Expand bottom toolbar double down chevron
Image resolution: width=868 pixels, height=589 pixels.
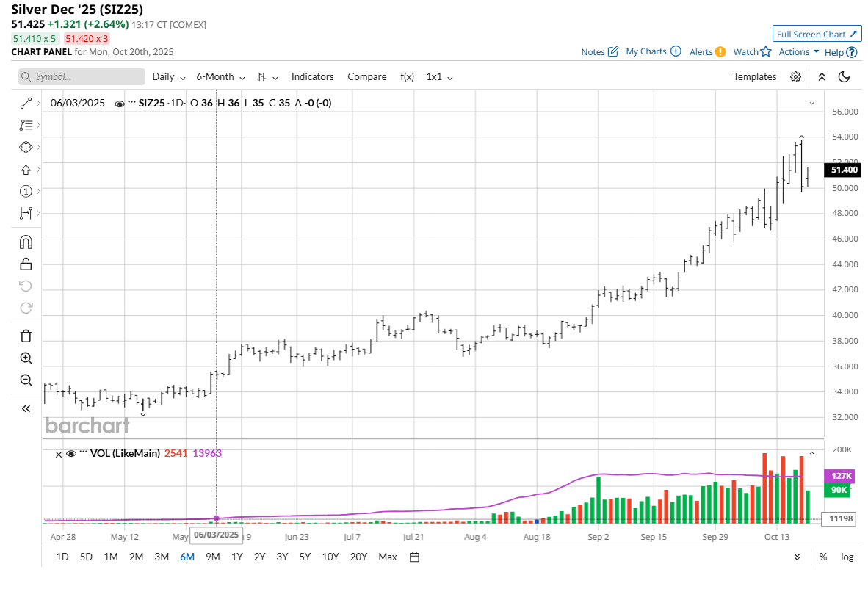[x=798, y=557]
